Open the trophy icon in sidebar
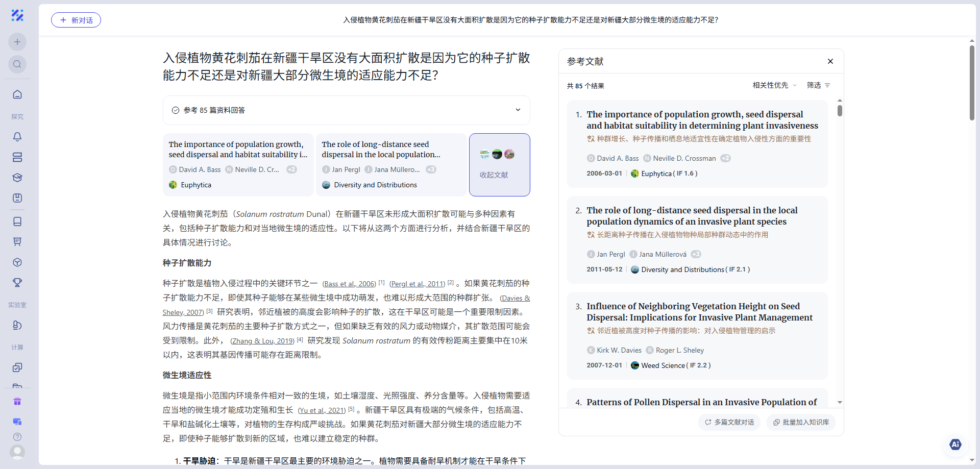The width and height of the screenshot is (980, 469). pos(17,283)
